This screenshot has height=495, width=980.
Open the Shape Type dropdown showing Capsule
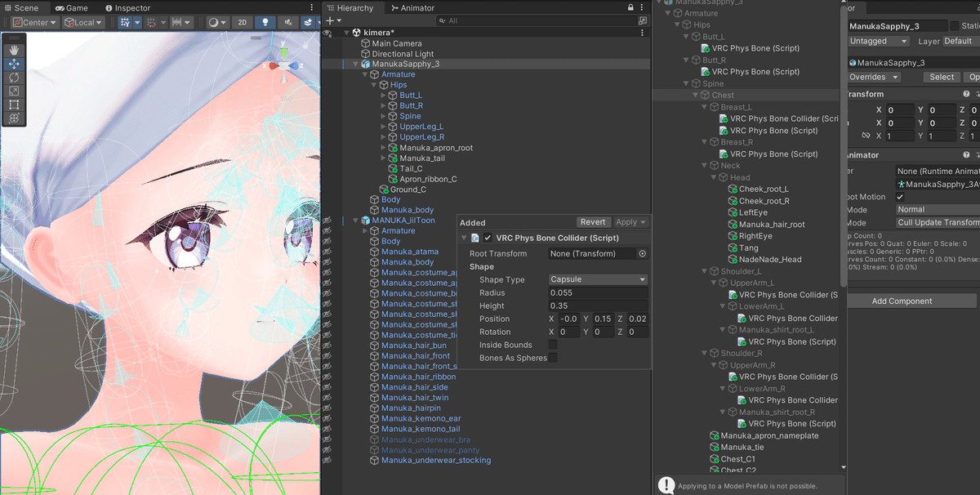coord(598,279)
